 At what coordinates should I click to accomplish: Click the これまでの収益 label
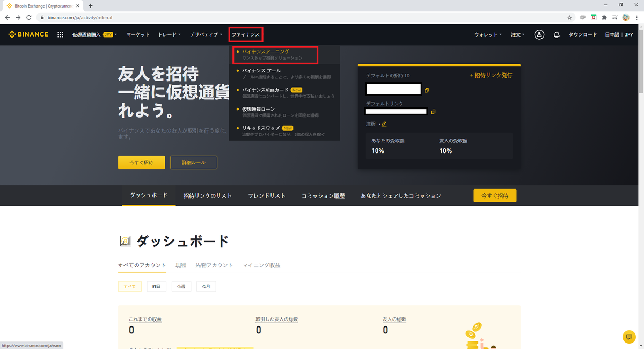click(x=145, y=319)
